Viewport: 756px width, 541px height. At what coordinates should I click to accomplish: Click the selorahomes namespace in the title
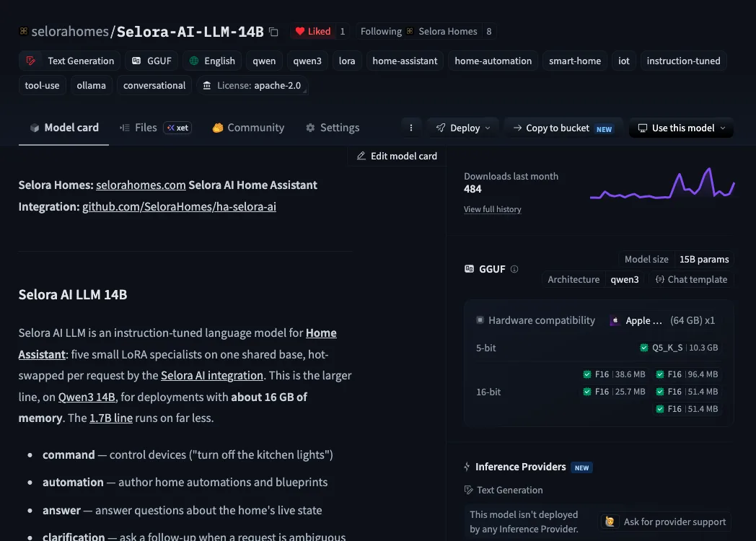point(70,31)
